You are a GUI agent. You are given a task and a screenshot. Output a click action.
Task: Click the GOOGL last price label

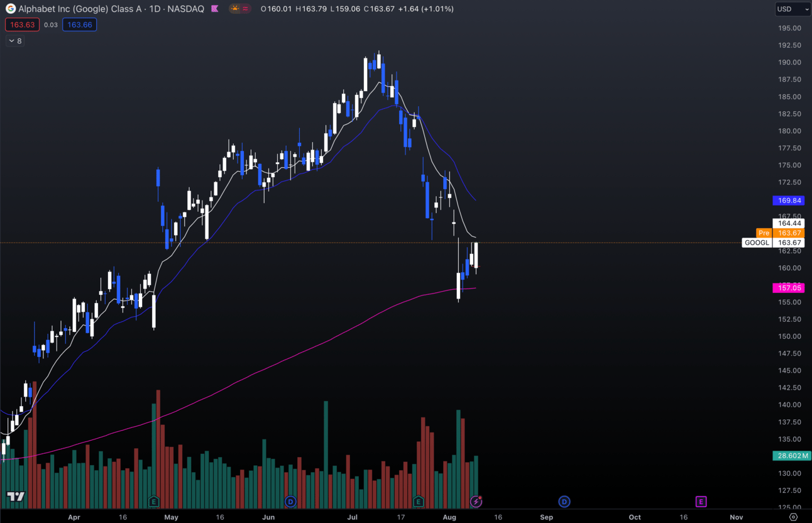tap(774, 243)
